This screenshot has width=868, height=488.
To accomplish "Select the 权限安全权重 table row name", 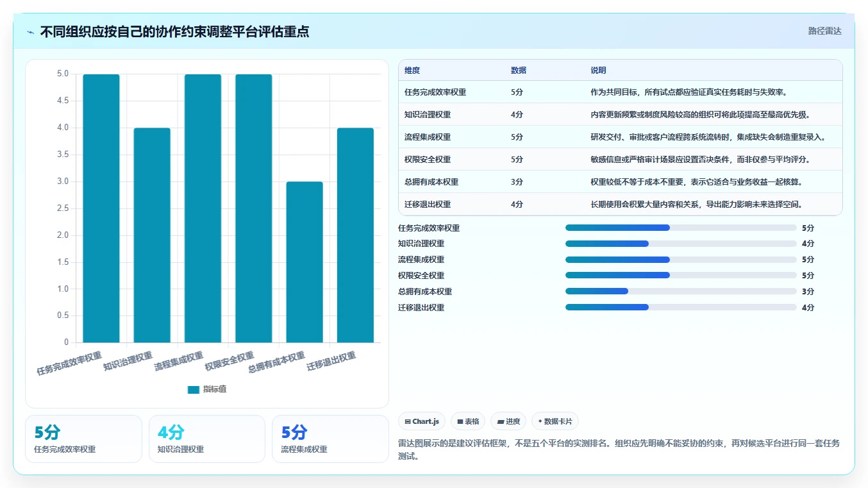I will pos(428,160).
